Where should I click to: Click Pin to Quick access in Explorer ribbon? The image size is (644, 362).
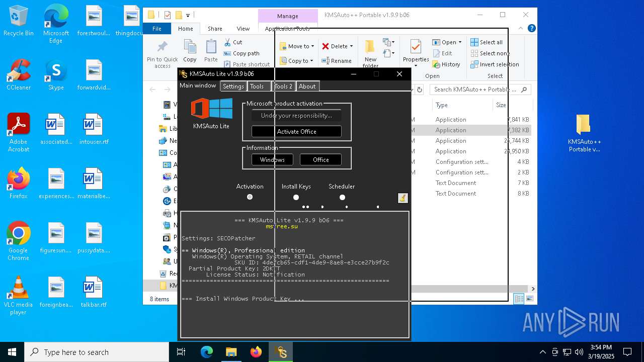[x=163, y=55]
